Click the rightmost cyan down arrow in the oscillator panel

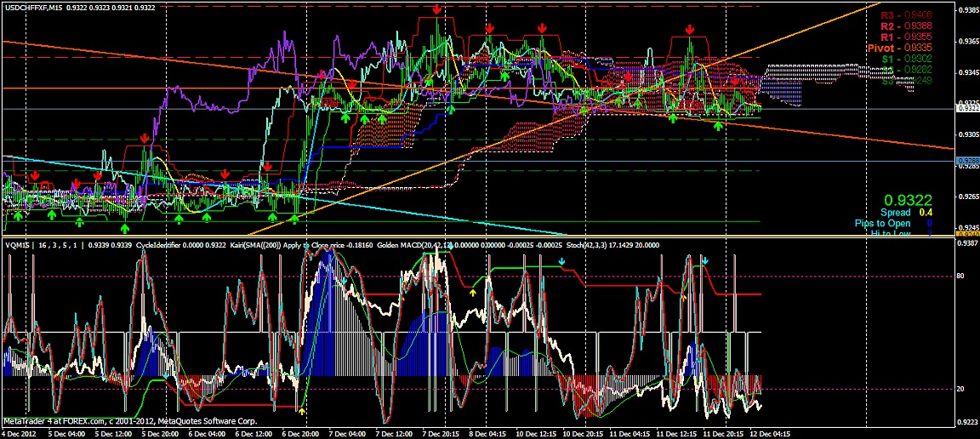point(705,259)
